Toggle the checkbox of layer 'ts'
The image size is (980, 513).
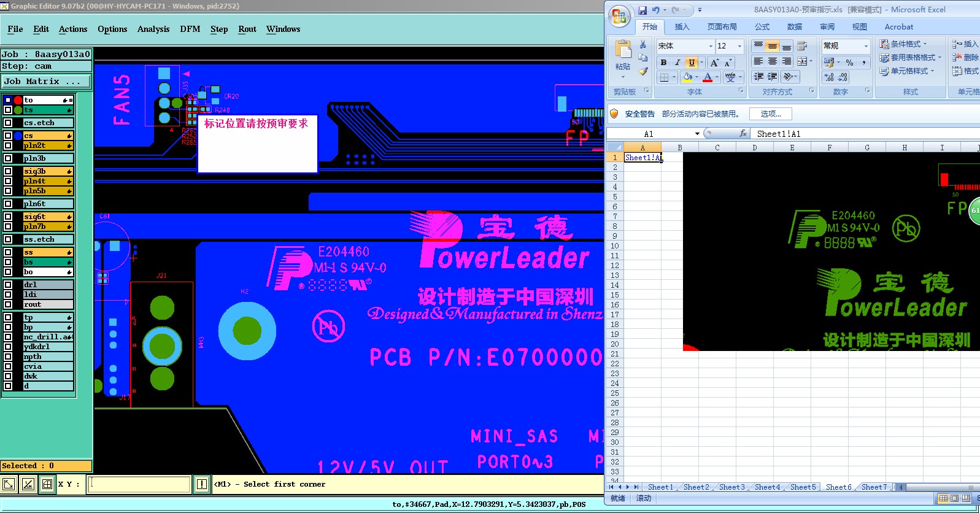(8, 110)
